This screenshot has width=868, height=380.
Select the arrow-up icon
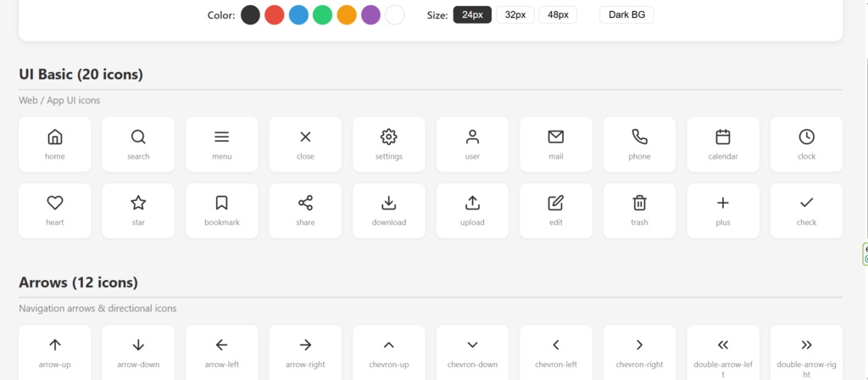pyautogui.click(x=55, y=345)
